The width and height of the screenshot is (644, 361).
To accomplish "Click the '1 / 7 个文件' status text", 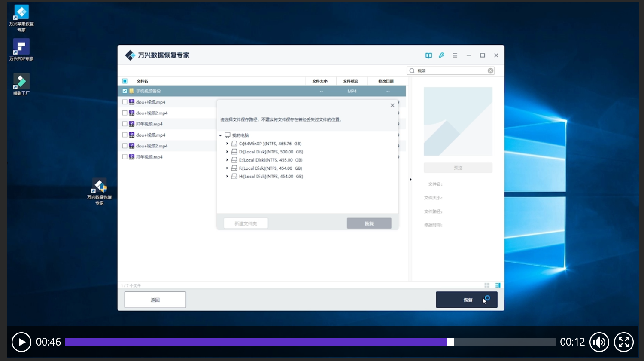I will point(131,285).
